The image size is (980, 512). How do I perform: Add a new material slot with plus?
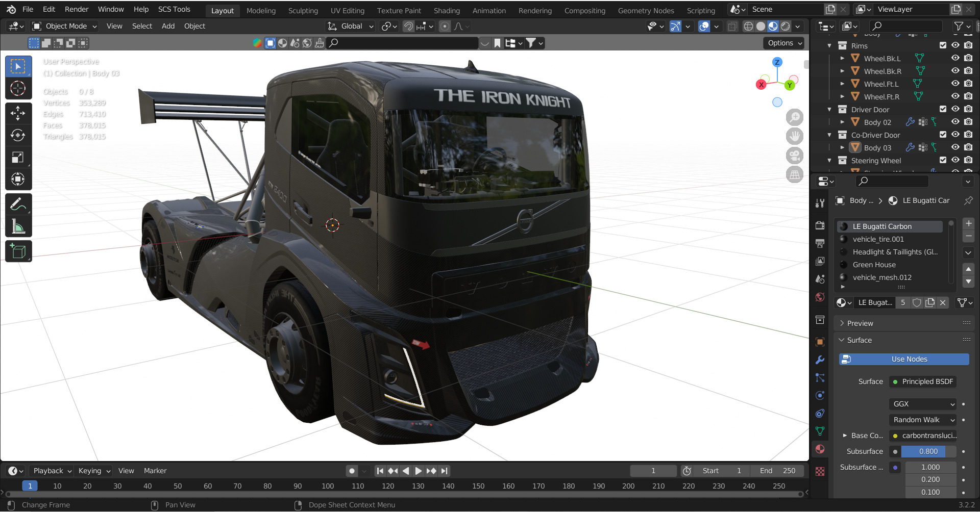coord(968,223)
